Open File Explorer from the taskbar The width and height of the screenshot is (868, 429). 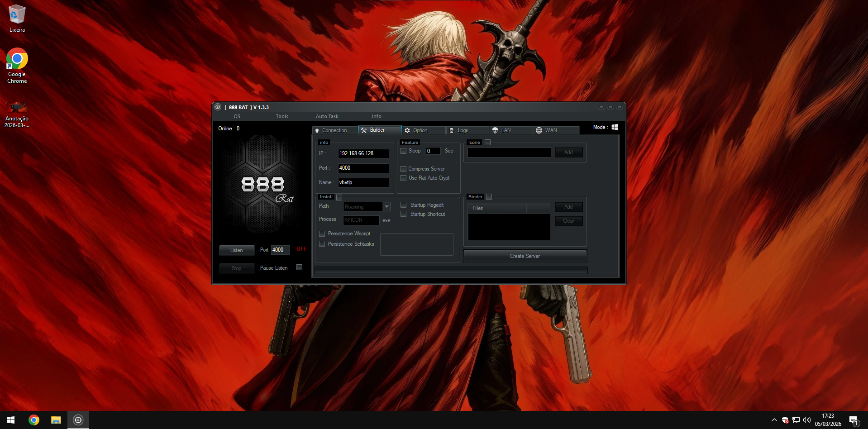[x=56, y=420]
